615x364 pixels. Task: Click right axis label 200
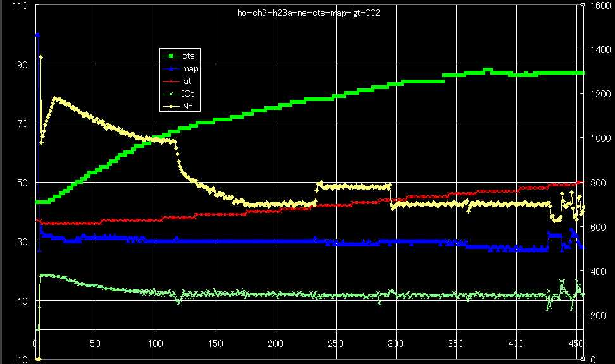click(599, 316)
